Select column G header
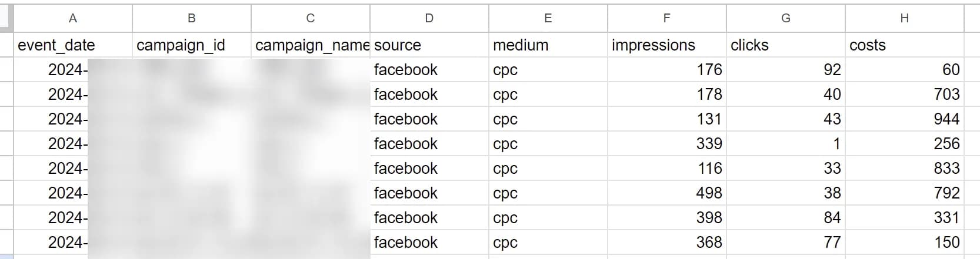This screenshot has width=980, height=259. (x=785, y=18)
